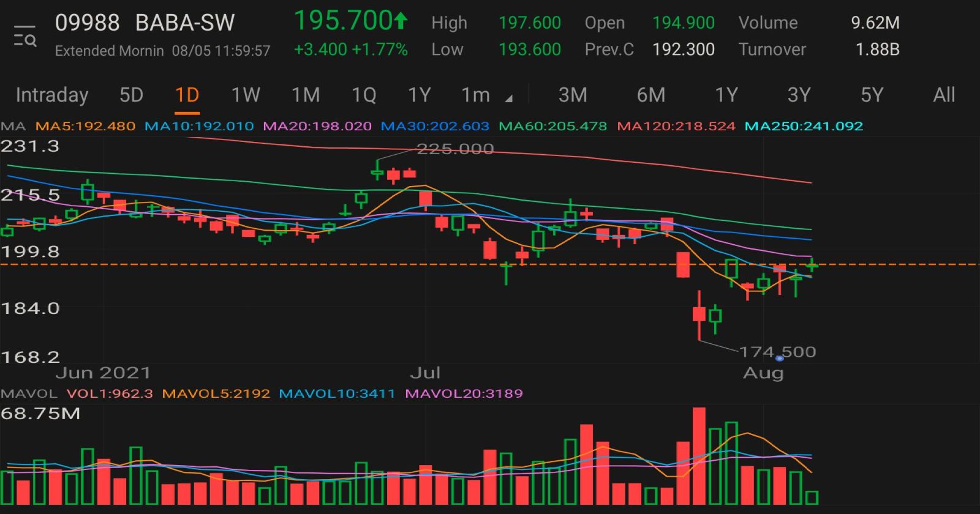
Task: Tap the VOL1:962.3 volume label
Action: (x=110, y=393)
